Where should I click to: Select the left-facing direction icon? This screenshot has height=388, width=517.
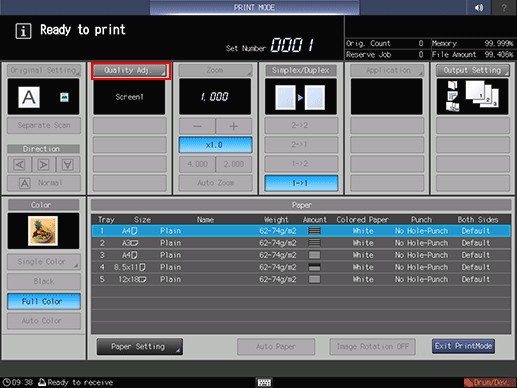pos(19,164)
